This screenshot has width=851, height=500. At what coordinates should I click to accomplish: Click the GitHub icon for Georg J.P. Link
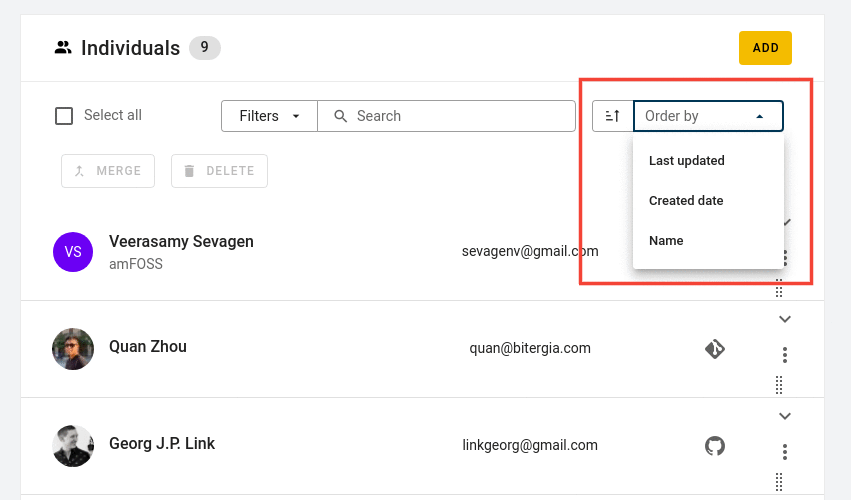715,446
